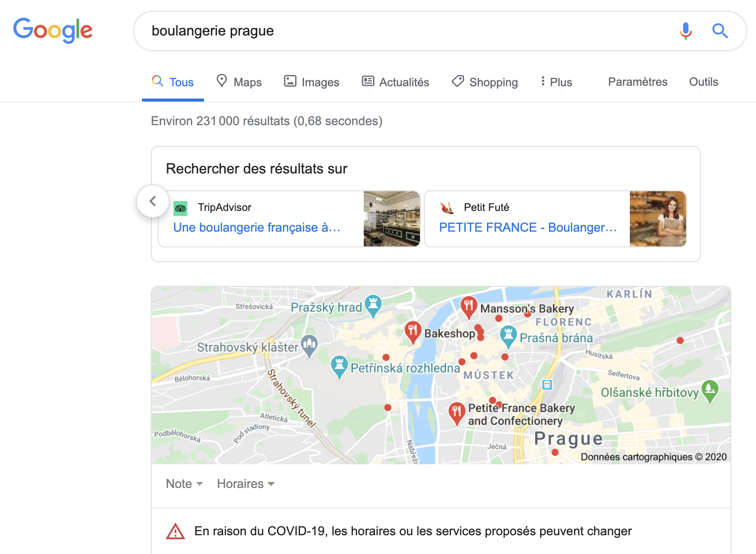Open Paramètres
The width and height of the screenshot is (756, 554).
pyautogui.click(x=638, y=82)
